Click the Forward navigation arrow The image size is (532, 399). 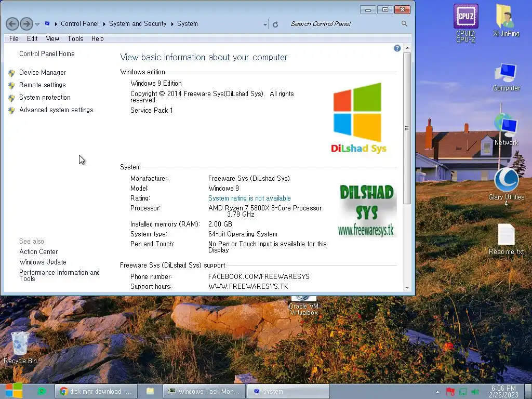26,24
